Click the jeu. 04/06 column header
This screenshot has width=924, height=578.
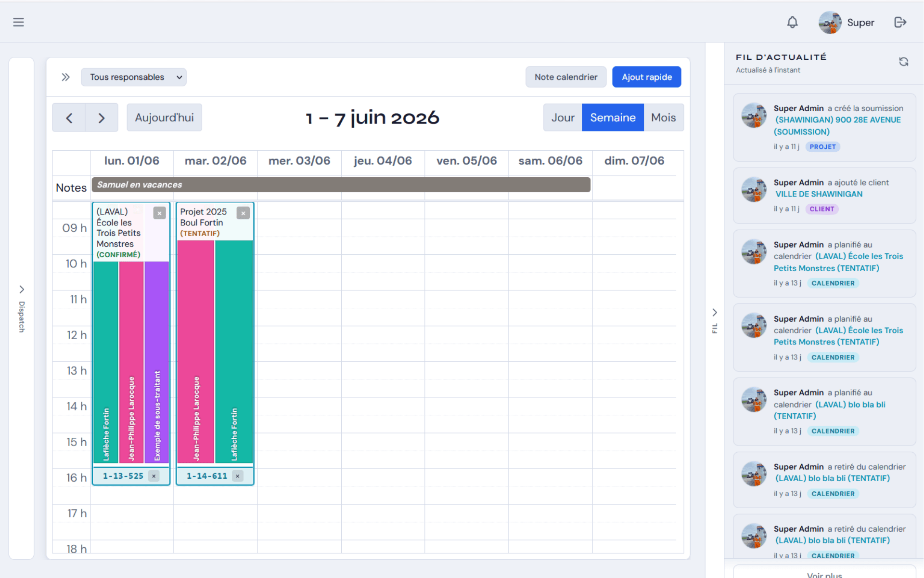tap(383, 161)
